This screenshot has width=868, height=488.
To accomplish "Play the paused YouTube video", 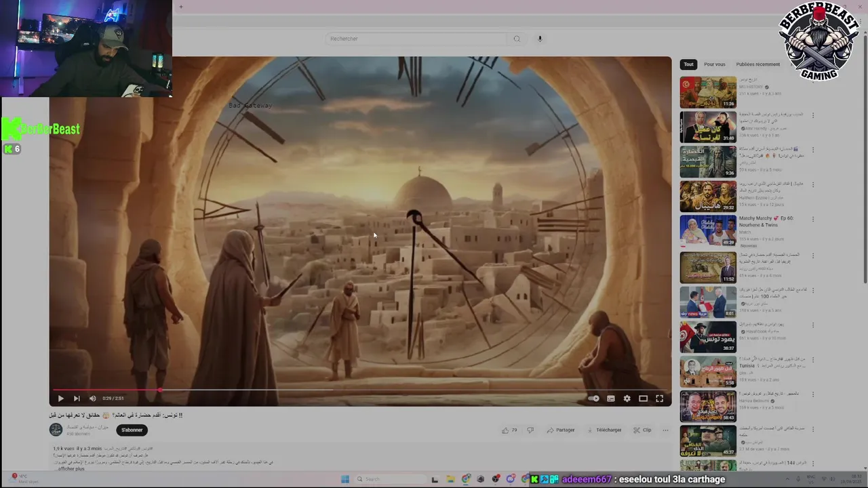I will [60, 399].
